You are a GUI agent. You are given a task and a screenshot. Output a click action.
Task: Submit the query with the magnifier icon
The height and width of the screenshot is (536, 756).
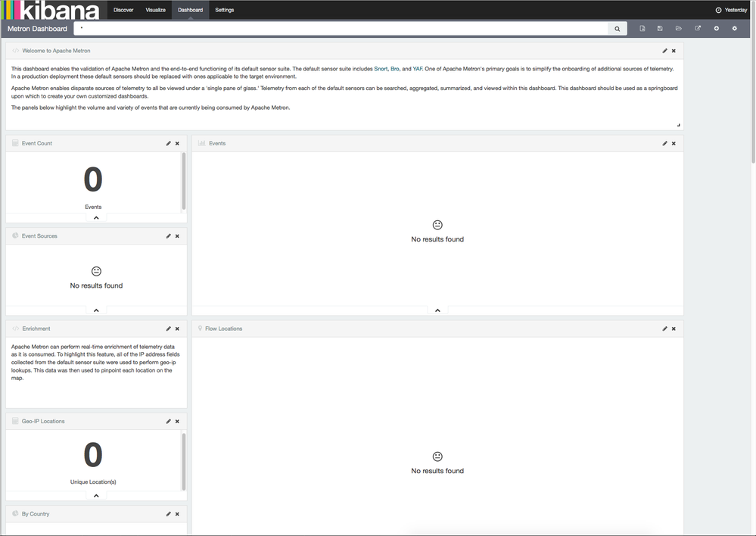(x=617, y=28)
